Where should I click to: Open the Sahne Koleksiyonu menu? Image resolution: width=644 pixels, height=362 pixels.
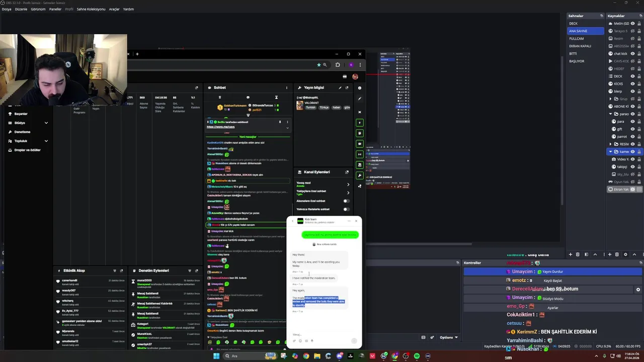coord(91,9)
